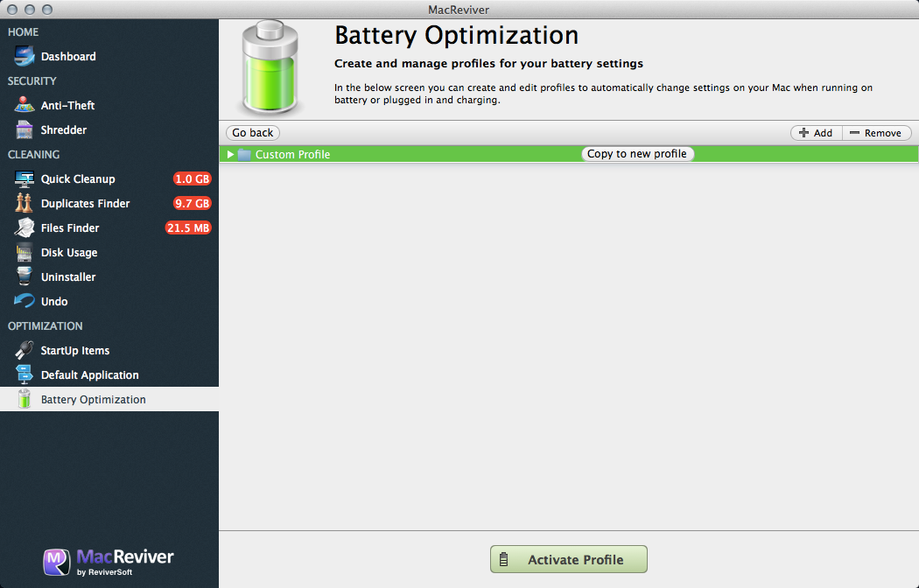Click the Duplicates Finder label
This screenshot has height=588, width=919.
(x=86, y=203)
